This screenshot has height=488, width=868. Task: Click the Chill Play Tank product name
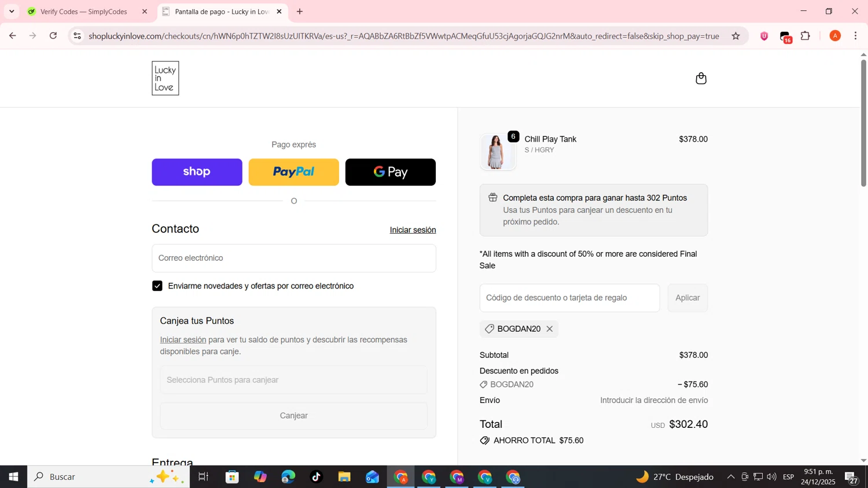[550, 139]
